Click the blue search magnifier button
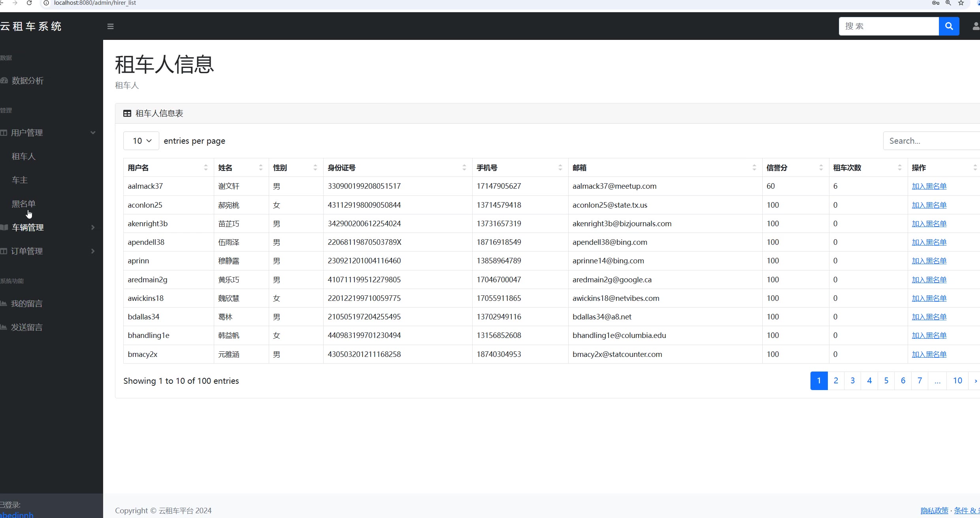Screen dimensions: 980x518 click(949, 26)
